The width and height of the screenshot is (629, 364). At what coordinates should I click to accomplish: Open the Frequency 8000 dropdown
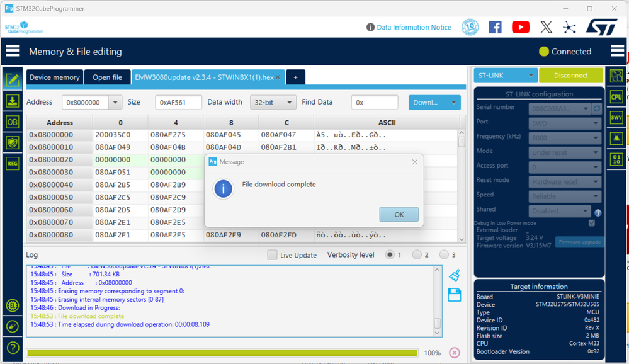pyautogui.click(x=565, y=138)
